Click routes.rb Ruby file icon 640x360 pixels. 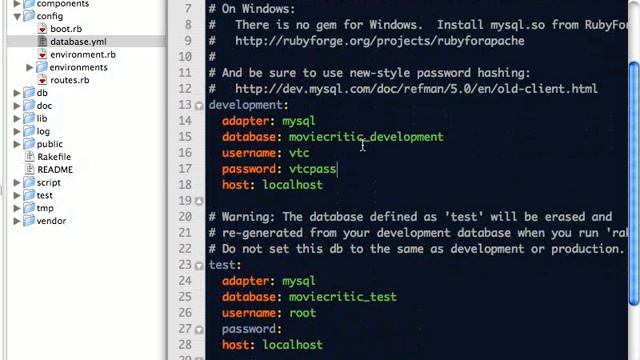click(x=42, y=80)
